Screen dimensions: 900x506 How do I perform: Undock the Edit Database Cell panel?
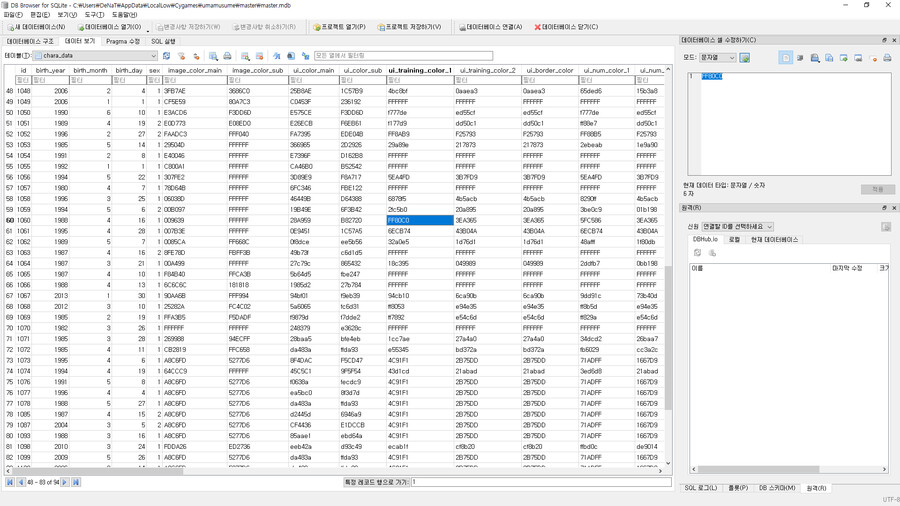pos(885,40)
